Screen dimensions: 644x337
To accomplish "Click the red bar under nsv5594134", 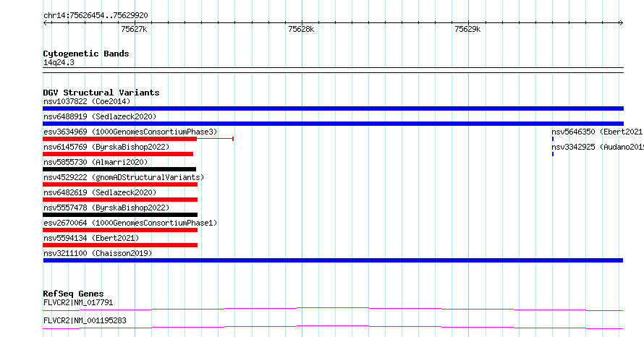I will 120,245.
